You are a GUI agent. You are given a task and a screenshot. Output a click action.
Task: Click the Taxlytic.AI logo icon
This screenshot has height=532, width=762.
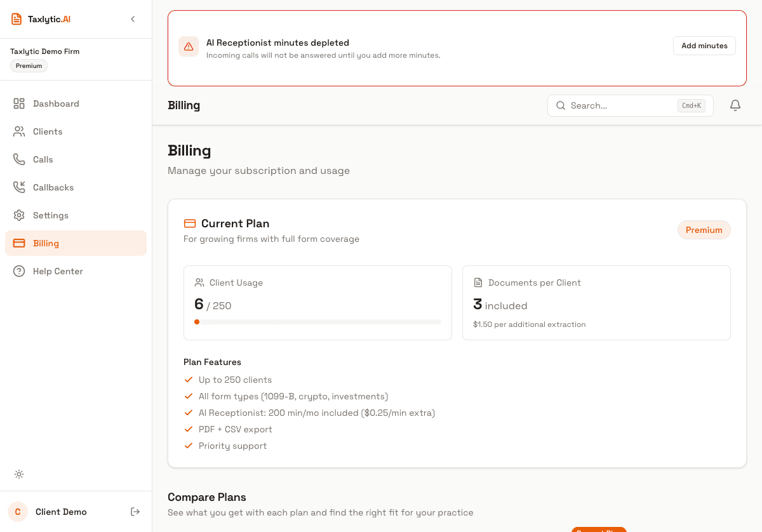tap(16, 18)
